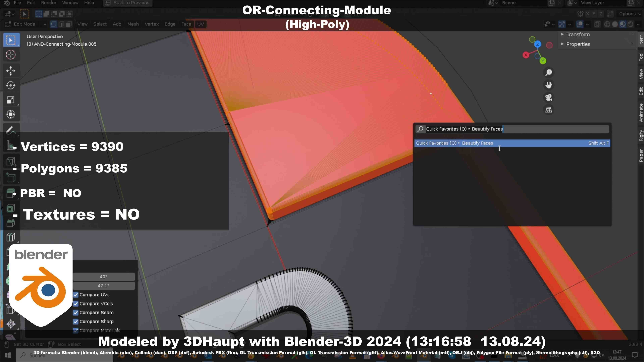Enable edge select mode
The width and height of the screenshot is (644, 362).
coord(61,24)
